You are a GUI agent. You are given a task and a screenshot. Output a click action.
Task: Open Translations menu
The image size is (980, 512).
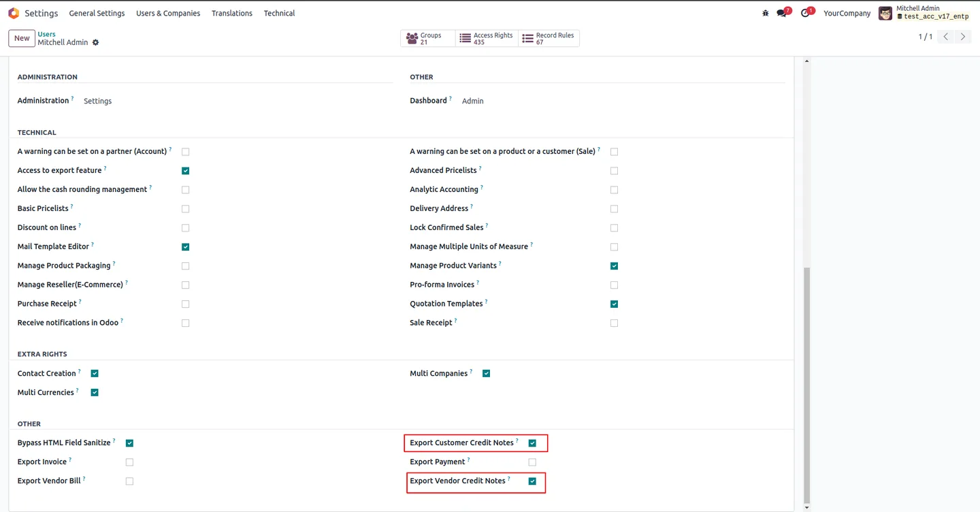232,13
